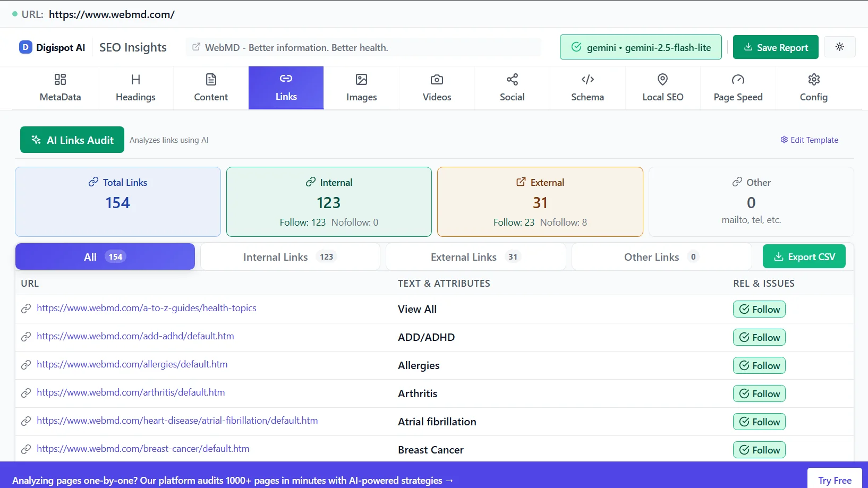Click the URL column header
The image size is (868, 488).
(x=30, y=284)
